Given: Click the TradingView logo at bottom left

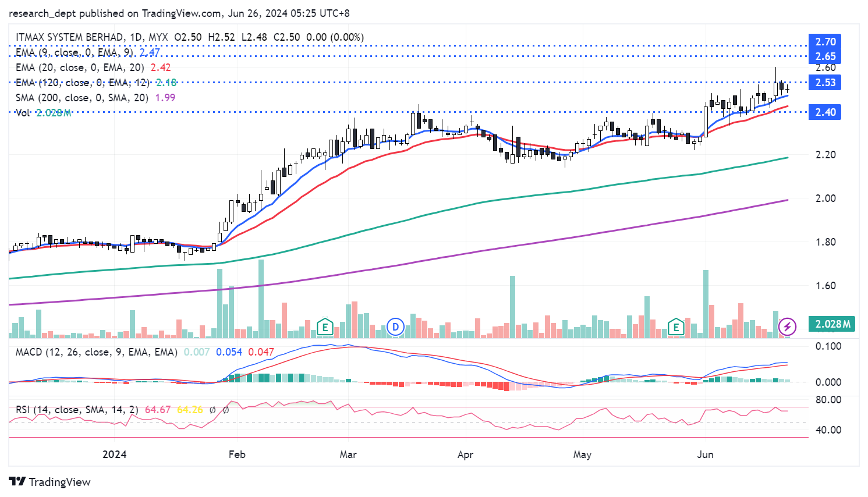Looking at the screenshot, I should coord(50,482).
